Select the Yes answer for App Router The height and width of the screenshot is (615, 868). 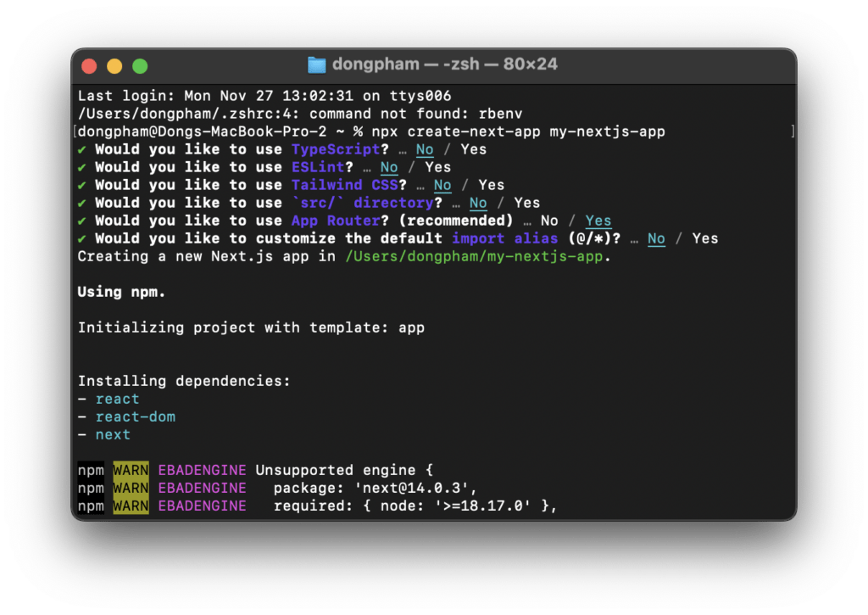click(598, 220)
